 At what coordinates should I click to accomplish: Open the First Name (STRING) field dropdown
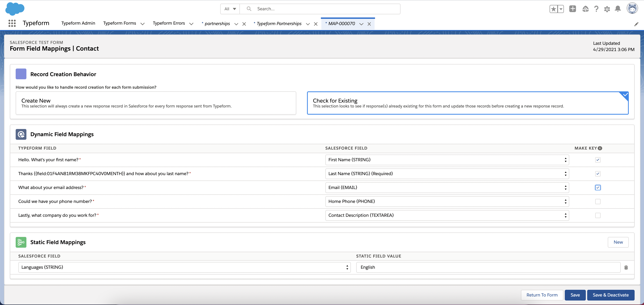447,160
